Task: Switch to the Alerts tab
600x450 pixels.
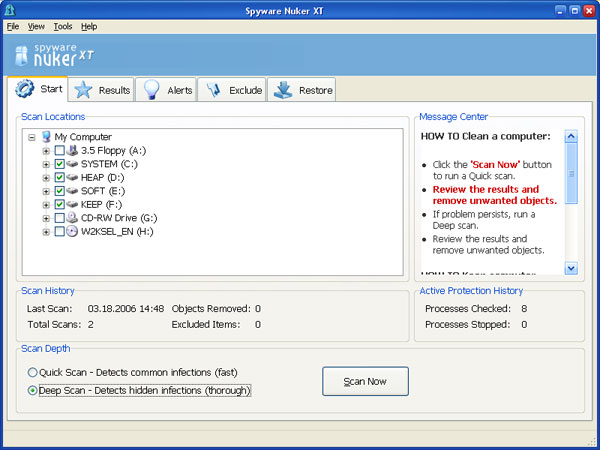Action: 166,90
